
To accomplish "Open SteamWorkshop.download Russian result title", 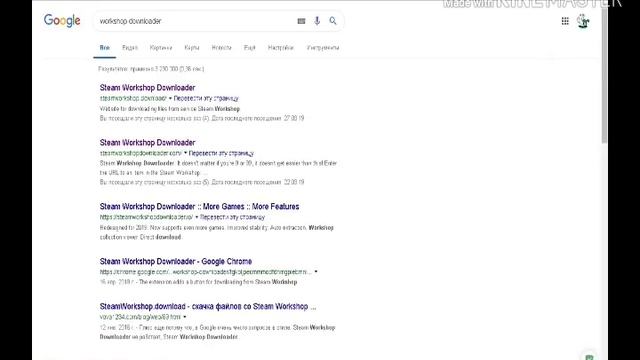I will point(208,307).
